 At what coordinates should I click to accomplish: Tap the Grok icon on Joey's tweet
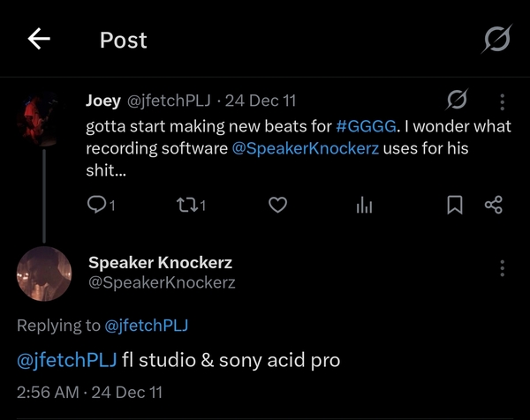pos(457,99)
